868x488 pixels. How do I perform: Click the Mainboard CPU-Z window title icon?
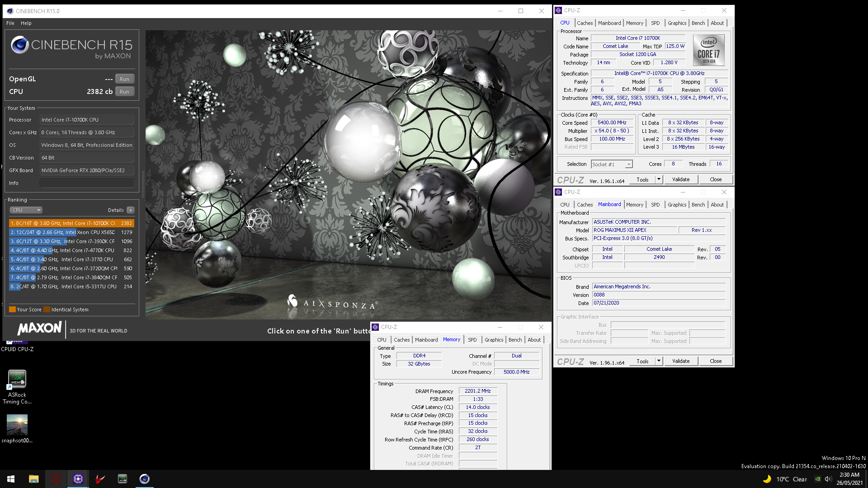click(x=559, y=192)
